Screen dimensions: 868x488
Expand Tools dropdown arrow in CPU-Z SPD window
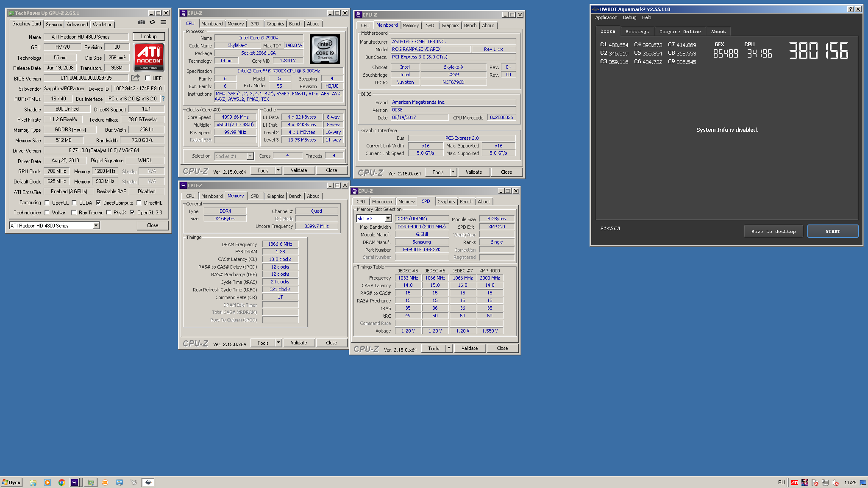449,348
